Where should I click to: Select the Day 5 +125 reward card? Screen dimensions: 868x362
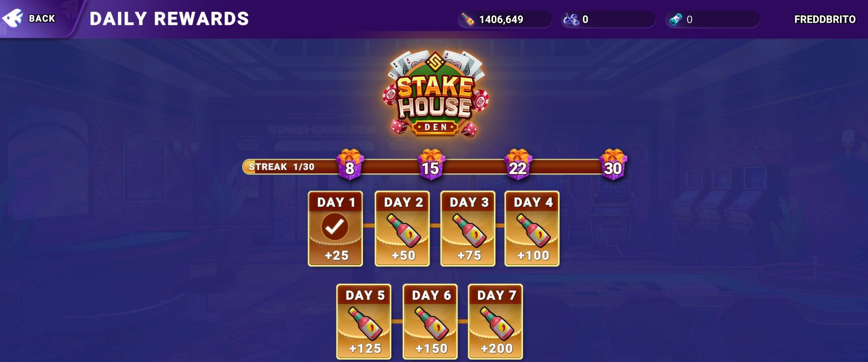(364, 322)
